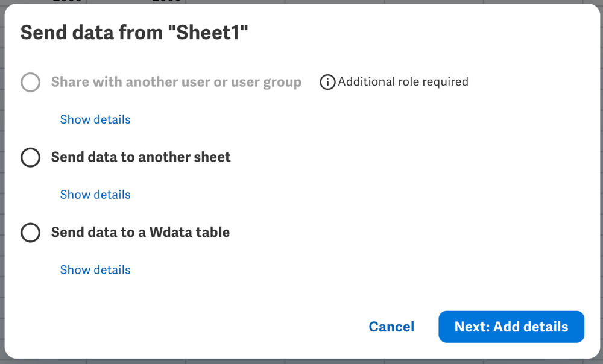Click the info icon next to Additional role required
The image size is (603, 364).
(x=327, y=82)
